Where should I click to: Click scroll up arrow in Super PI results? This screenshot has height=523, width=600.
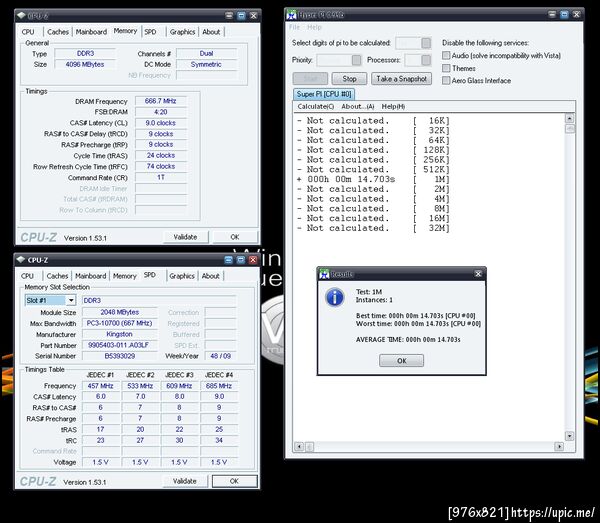[569, 119]
